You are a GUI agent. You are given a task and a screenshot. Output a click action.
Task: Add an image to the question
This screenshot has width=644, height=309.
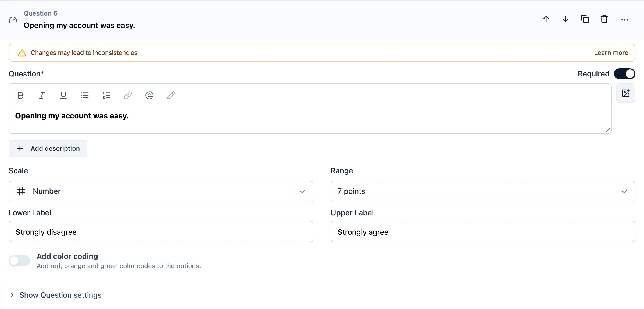point(625,93)
